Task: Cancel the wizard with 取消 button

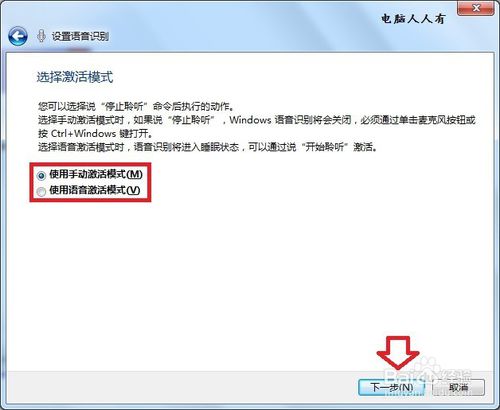Action: (458, 387)
